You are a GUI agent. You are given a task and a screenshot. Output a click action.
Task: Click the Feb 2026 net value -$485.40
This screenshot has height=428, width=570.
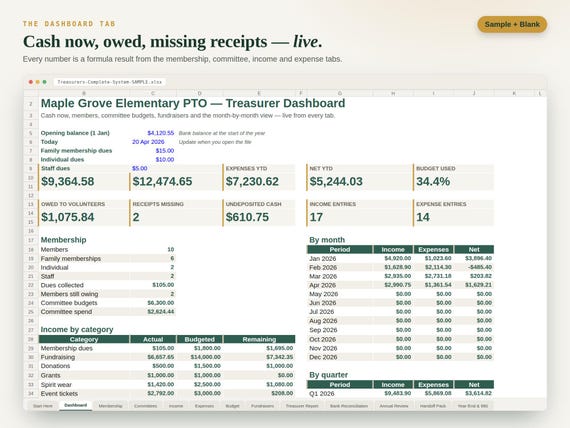click(480, 267)
